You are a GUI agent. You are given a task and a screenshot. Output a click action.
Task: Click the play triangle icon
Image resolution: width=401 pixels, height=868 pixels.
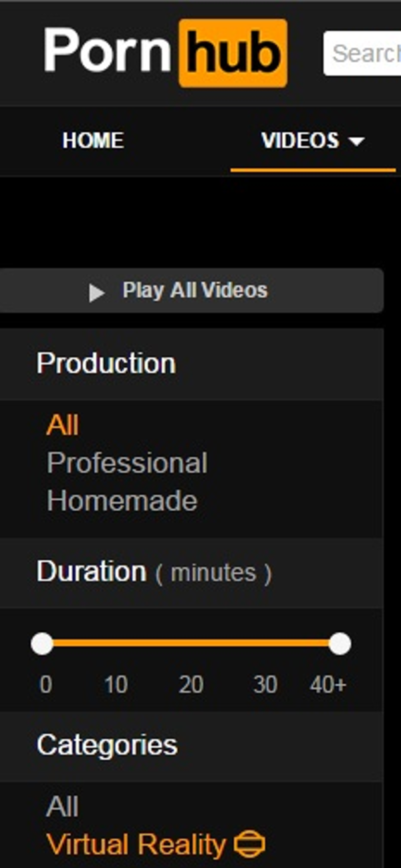[97, 292]
